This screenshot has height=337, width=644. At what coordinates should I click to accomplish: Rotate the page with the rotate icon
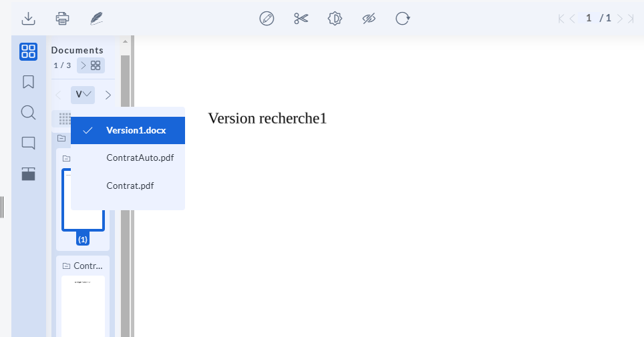pos(402,19)
